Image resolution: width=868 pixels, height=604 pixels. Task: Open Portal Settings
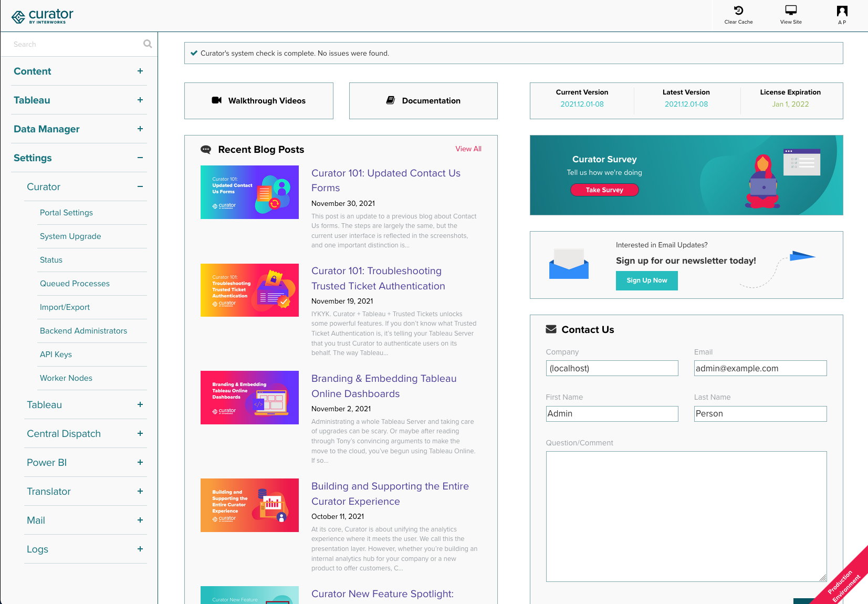tap(66, 213)
